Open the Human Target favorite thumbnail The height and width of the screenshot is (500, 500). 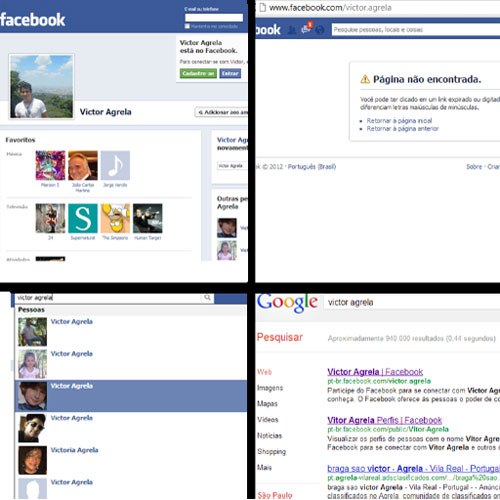pos(148,218)
